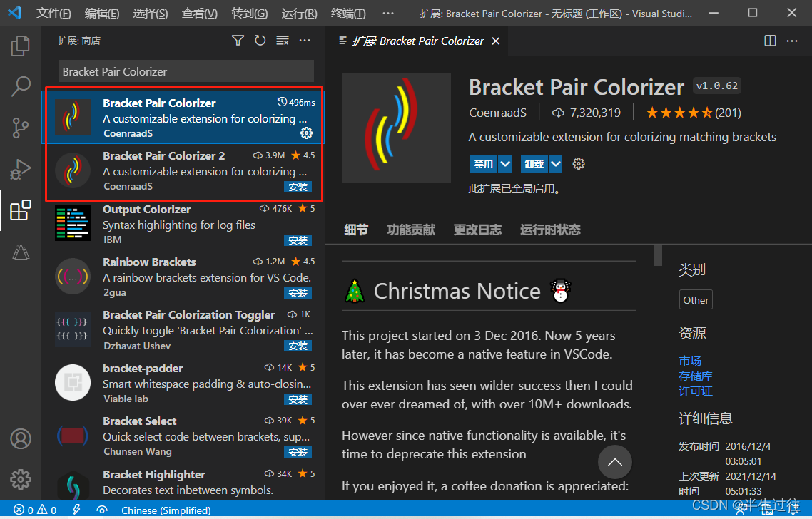812x519 pixels.
Task: Open the 文件(F) menu
Action: pyautogui.click(x=54, y=14)
